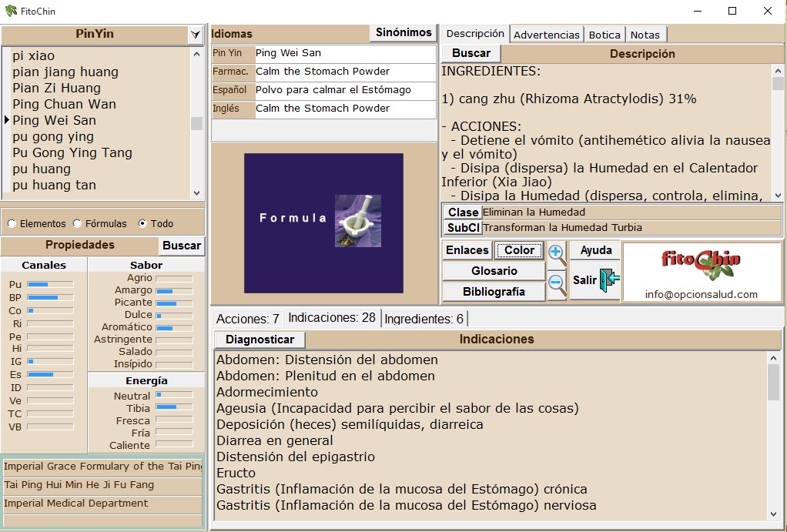The height and width of the screenshot is (532, 787).
Task: Open the Glosario button
Action: [x=494, y=271]
